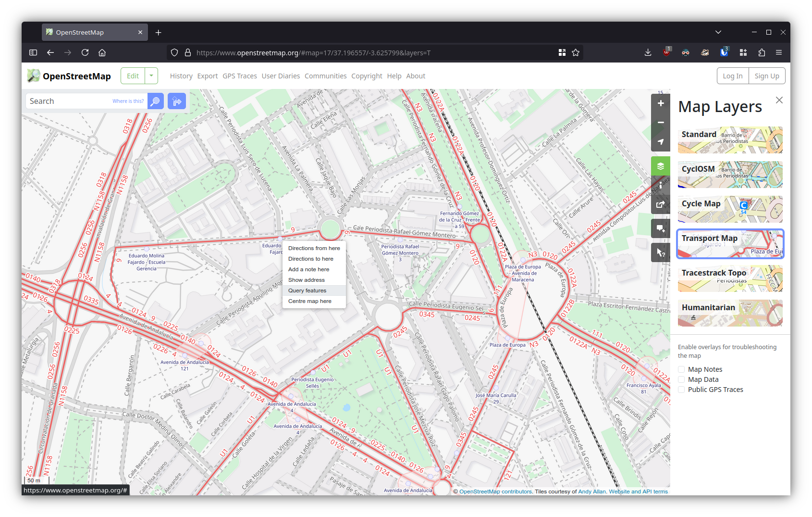This screenshot has height=517, width=812.
Task: Select the CyclOSM map layer
Action: [730, 175]
